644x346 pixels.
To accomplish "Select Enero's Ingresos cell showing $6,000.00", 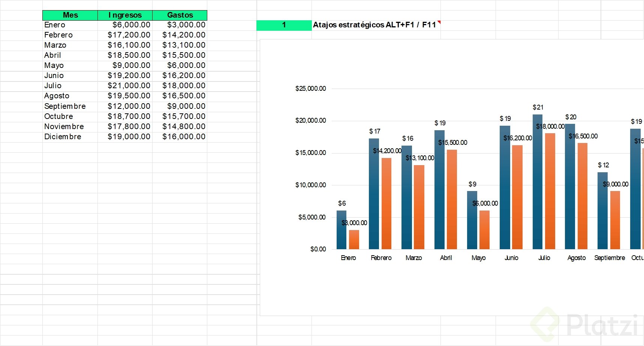I will click(125, 25).
